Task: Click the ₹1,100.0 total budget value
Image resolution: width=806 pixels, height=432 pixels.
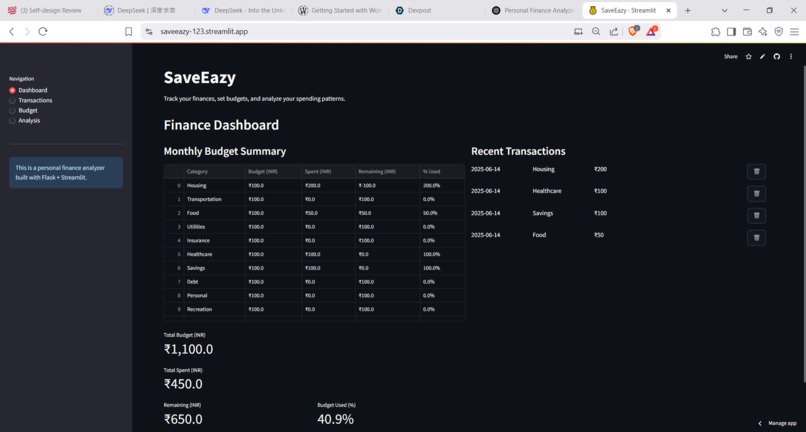Action: [x=188, y=349]
